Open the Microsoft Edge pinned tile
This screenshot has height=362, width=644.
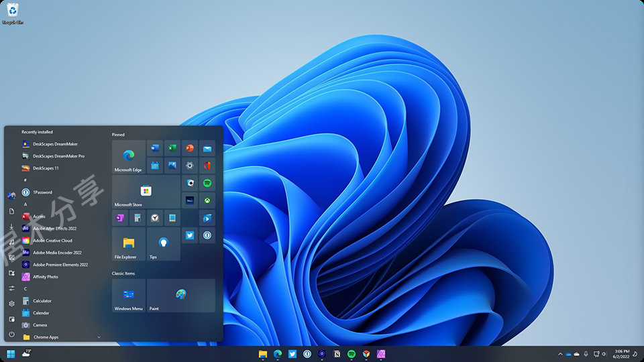click(x=129, y=156)
